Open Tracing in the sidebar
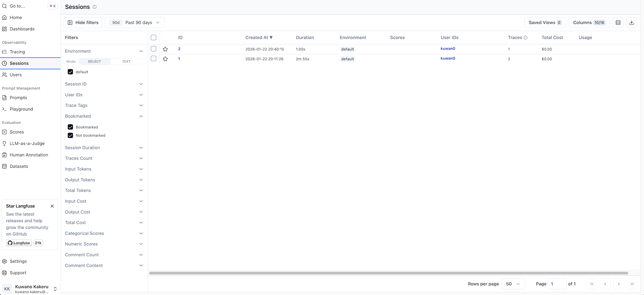Screen dimensions: 644x295 tap(17, 52)
